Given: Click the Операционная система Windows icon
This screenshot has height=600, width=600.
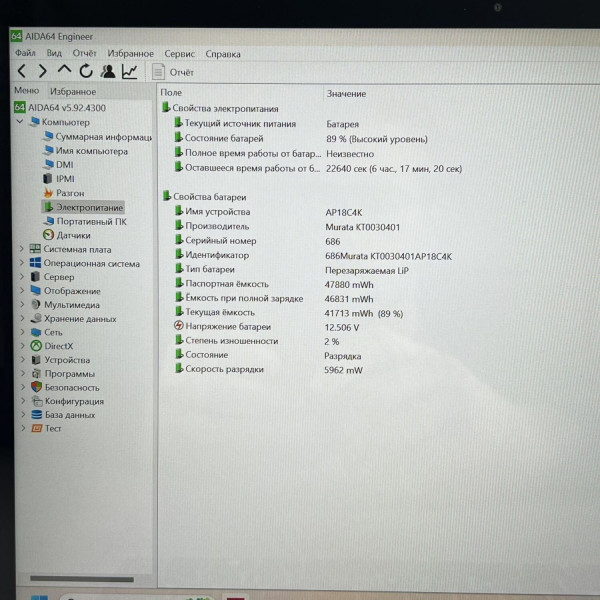Looking at the screenshot, I should click(x=35, y=263).
